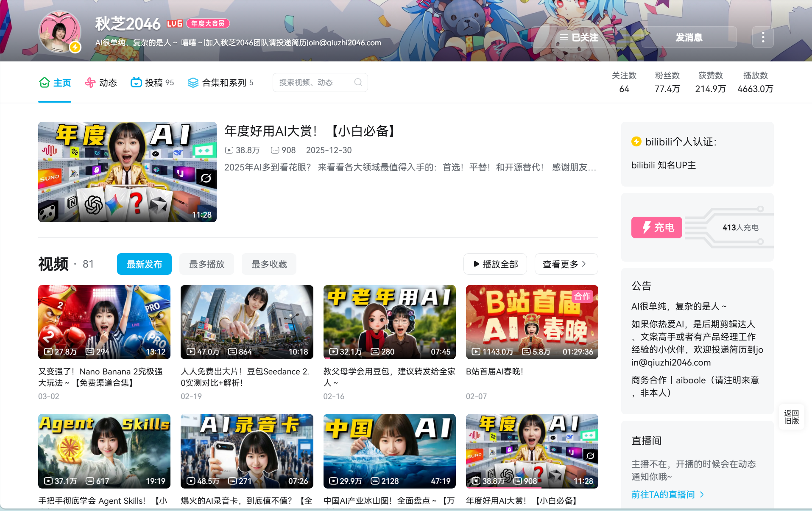Click the profile bio with join@qiuzhi2046.com

tap(238, 43)
